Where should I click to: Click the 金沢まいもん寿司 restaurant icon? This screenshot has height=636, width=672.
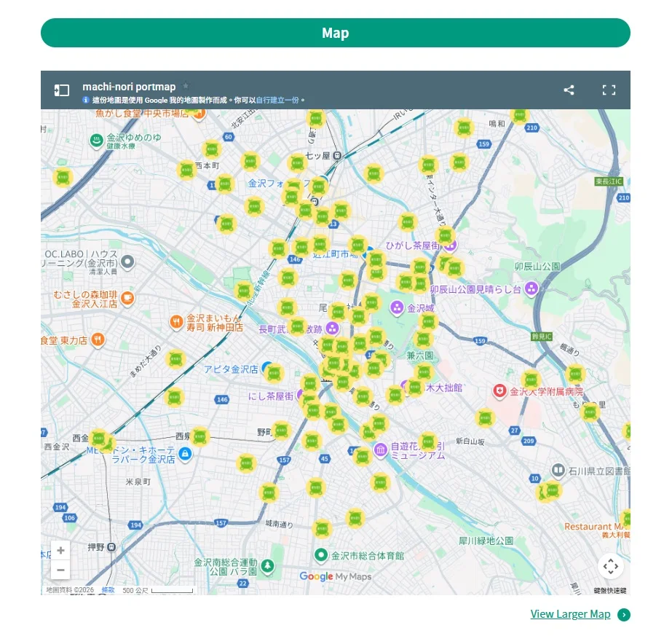point(175,322)
